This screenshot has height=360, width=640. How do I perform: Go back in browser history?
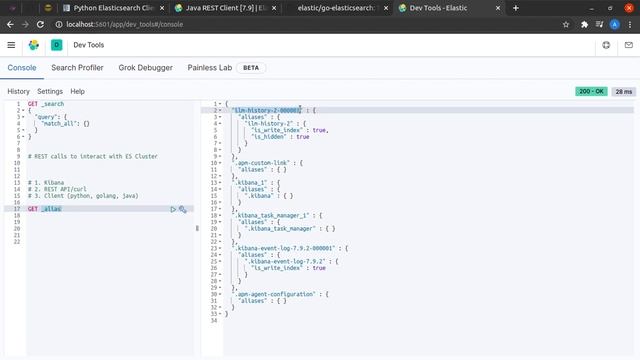(10, 24)
